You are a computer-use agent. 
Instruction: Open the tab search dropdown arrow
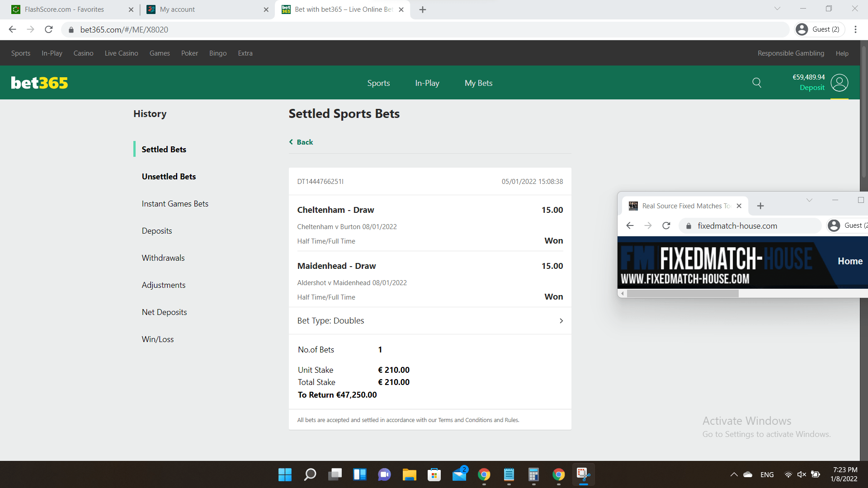(x=777, y=9)
